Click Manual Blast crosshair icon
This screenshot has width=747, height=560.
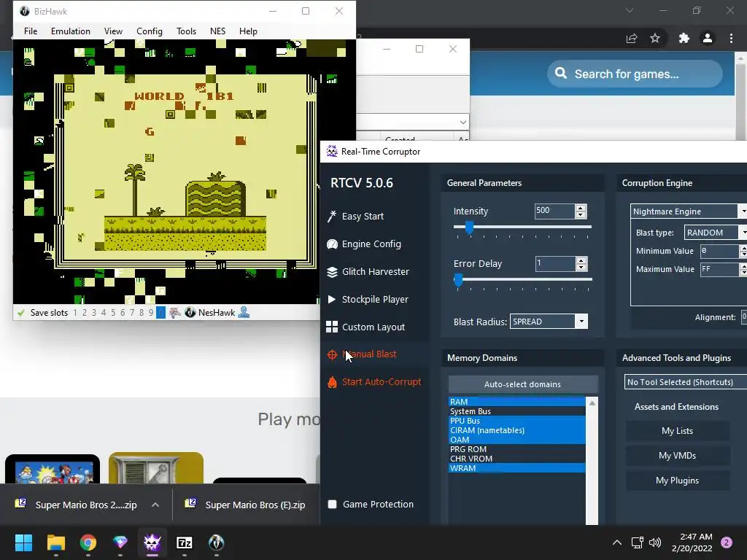(332, 354)
